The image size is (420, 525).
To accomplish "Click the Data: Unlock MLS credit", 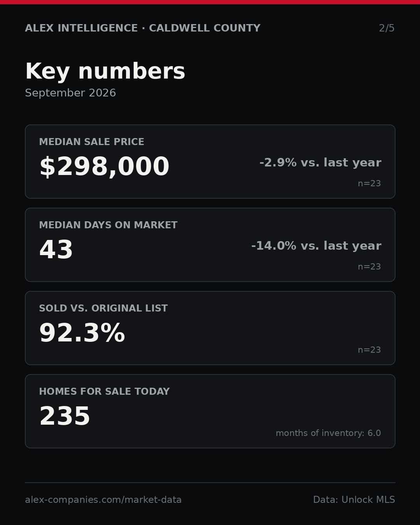I will click(354, 500).
